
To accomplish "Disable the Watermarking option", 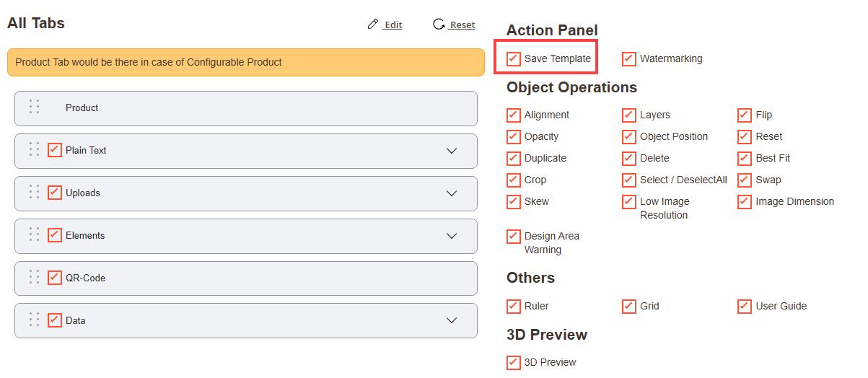I will (629, 58).
